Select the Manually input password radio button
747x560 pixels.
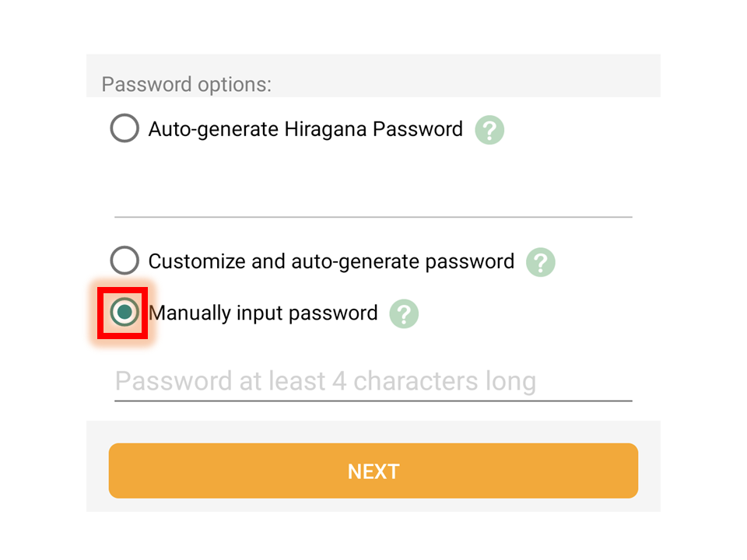[124, 312]
